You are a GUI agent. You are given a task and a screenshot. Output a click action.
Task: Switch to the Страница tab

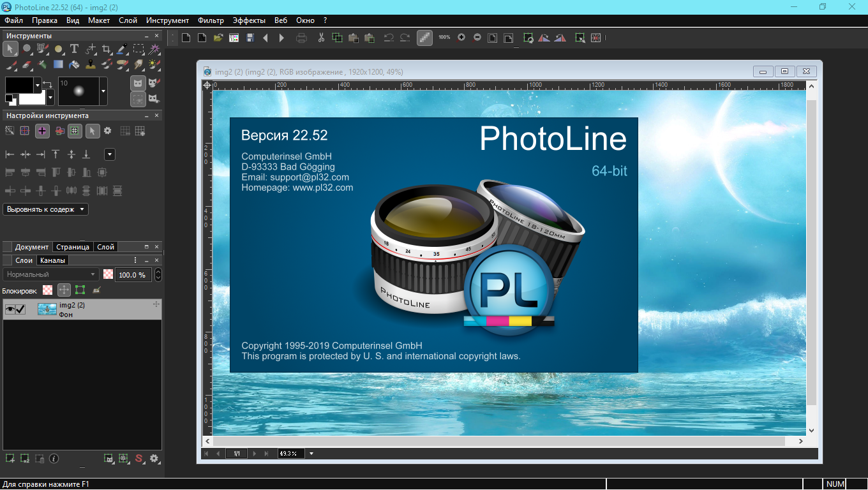(x=73, y=247)
